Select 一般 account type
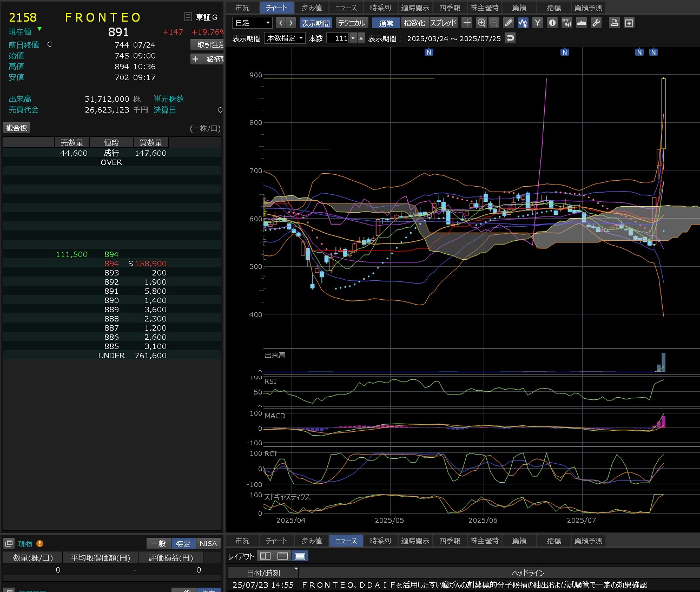 pyautogui.click(x=159, y=543)
